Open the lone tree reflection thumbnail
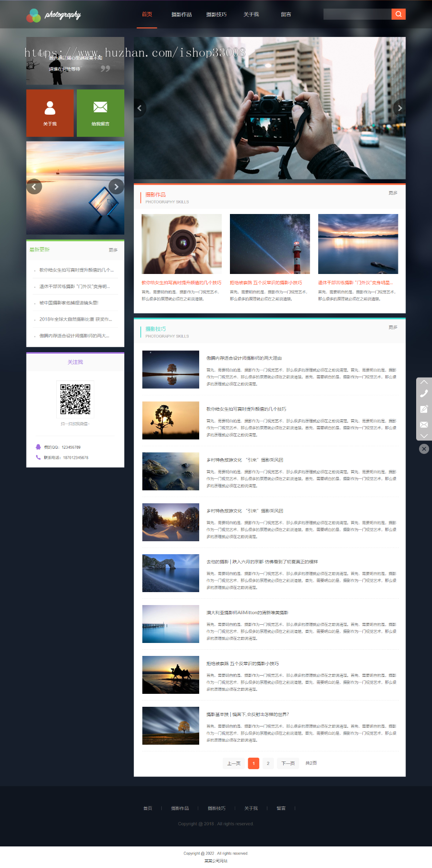The image size is (432, 868). [x=170, y=369]
